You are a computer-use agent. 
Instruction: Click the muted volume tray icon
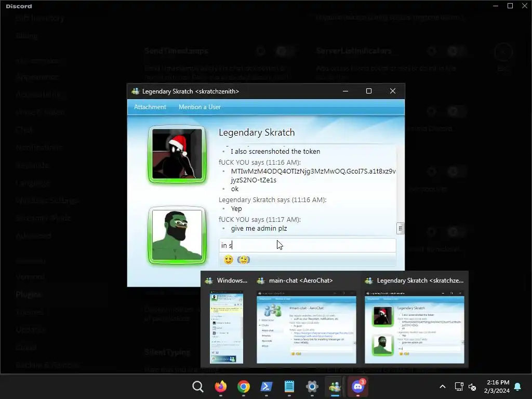click(472, 387)
